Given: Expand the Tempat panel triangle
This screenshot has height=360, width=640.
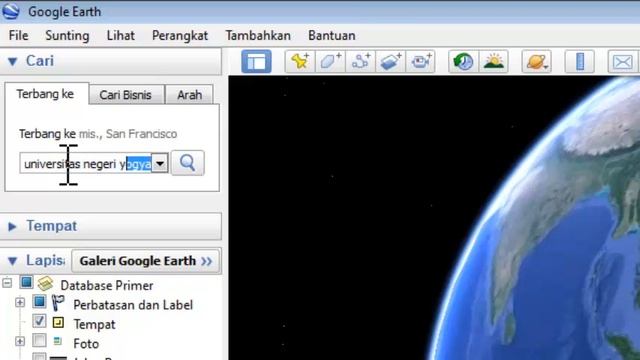Looking at the screenshot, I should click(x=12, y=226).
